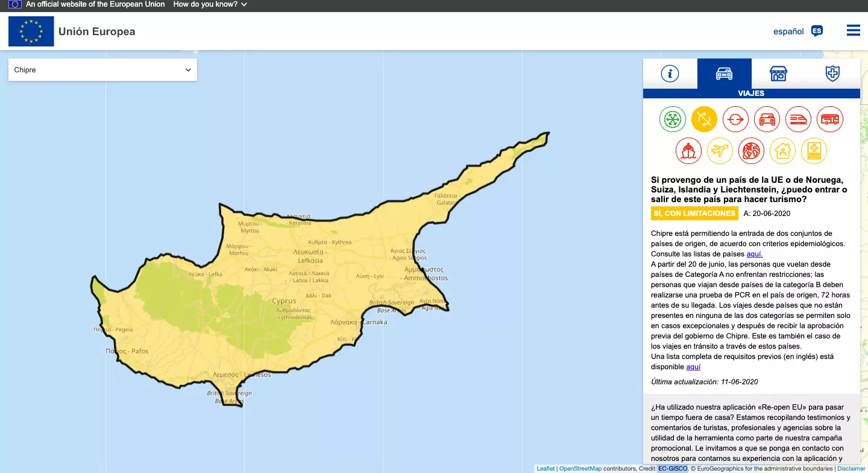
Task: Open the information tab icon
Action: coord(670,74)
